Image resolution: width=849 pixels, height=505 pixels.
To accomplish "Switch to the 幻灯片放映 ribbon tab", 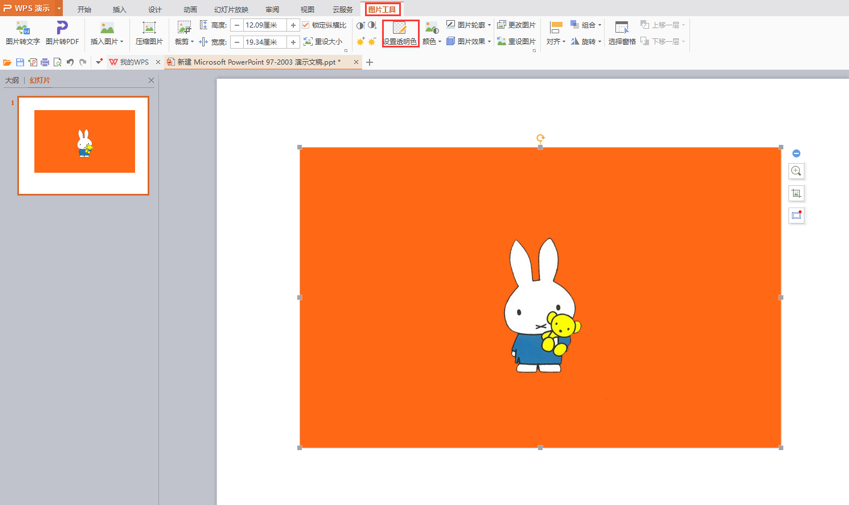I will (x=231, y=9).
